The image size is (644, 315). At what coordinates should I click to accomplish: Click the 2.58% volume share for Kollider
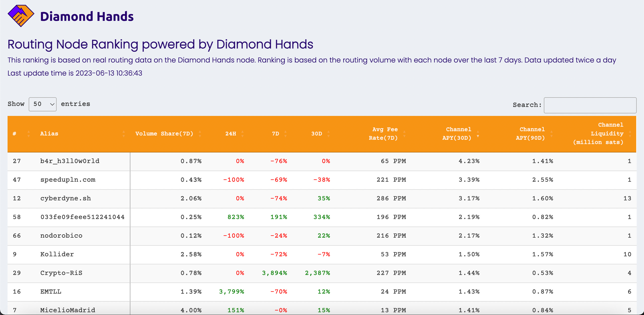[x=191, y=255]
